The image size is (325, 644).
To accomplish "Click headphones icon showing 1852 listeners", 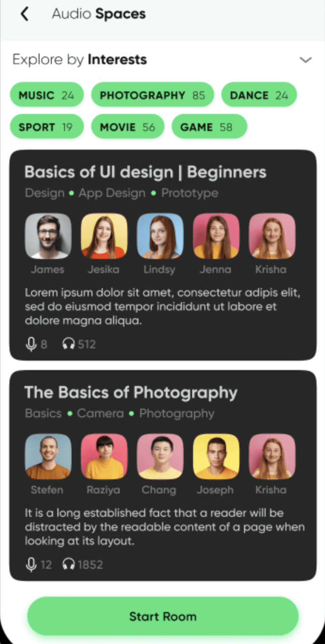I will (x=69, y=564).
